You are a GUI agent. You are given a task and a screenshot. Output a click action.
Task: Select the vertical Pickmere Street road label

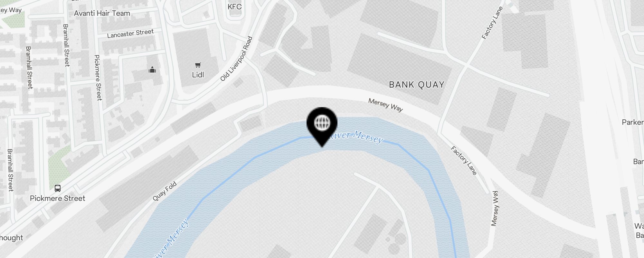pyautogui.click(x=98, y=78)
